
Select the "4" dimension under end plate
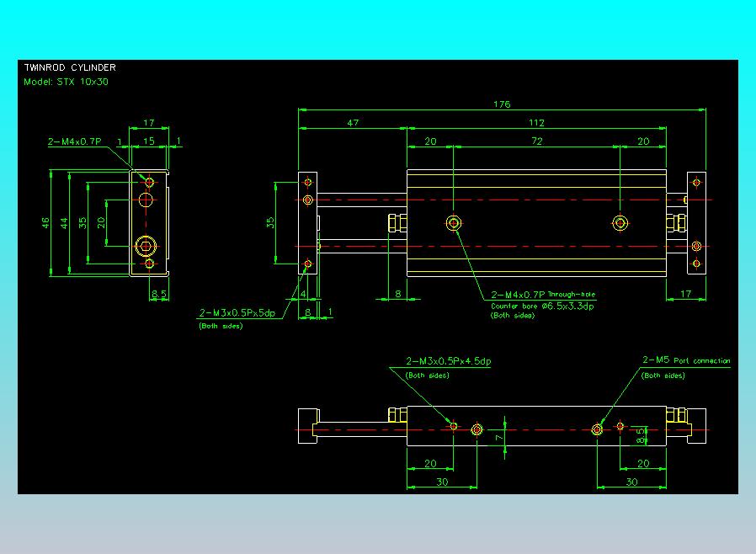(x=303, y=294)
